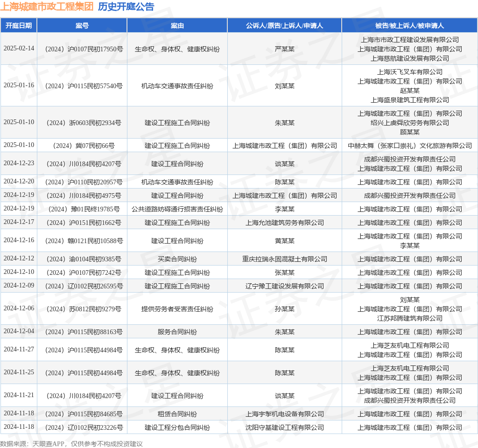Click the 公共道路妨碍通行损害责任纠纷 cause cell
The width and height of the screenshot is (478, 448).
tap(177, 210)
